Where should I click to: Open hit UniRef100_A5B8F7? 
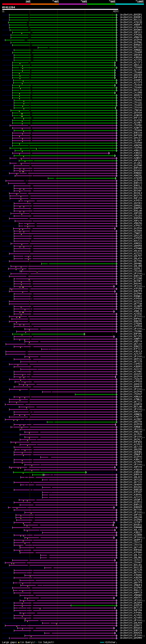coord(131,25)
